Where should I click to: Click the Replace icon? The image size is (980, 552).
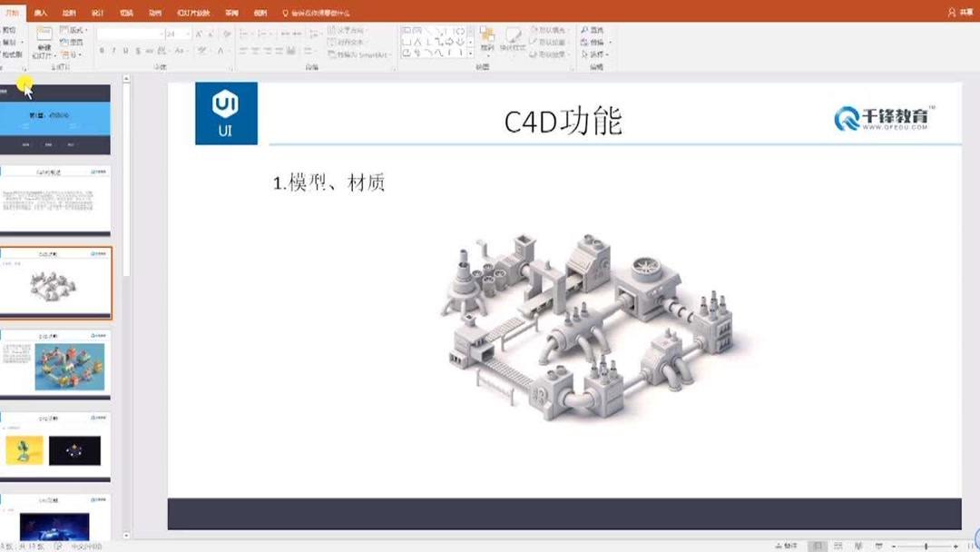pos(594,42)
